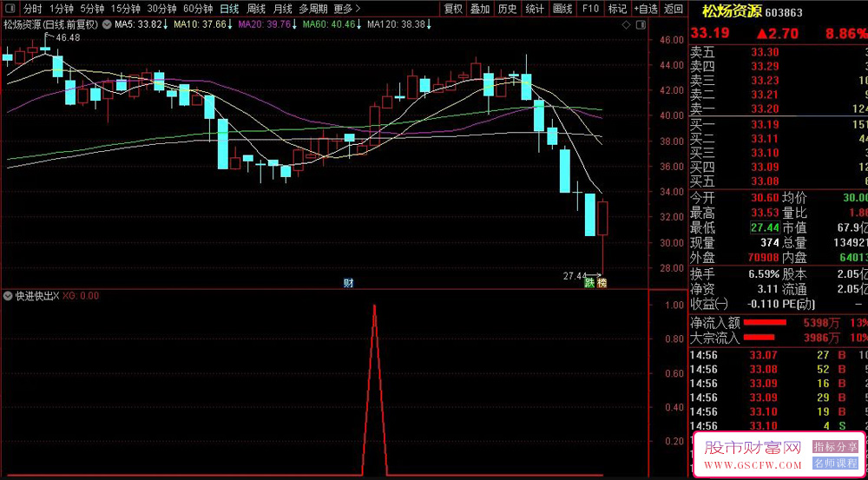
Task: Click the diamond icon in chart header
Action: (x=626, y=25)
